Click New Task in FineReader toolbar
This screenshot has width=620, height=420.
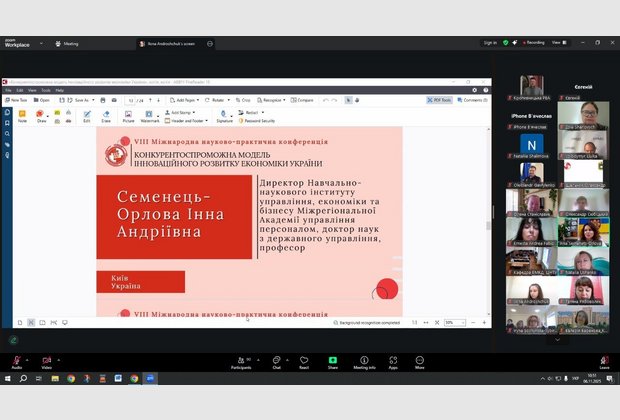tap(16, 100)
